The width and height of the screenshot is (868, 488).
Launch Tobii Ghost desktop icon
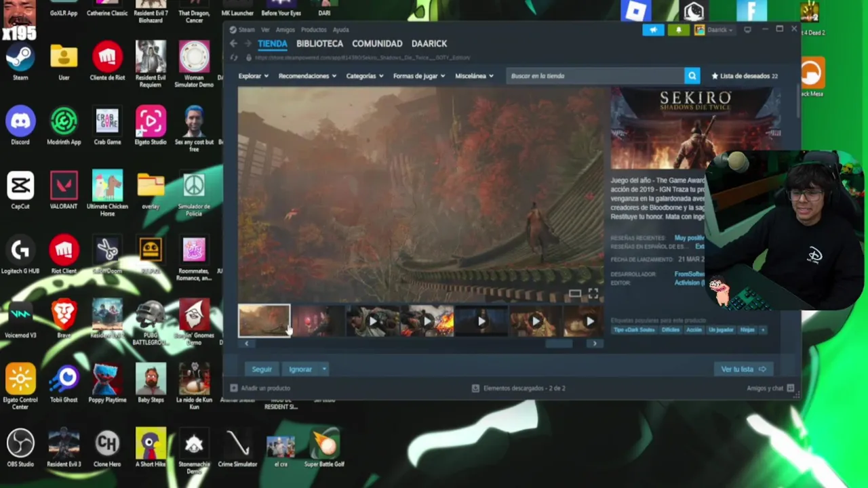pyautogui.click(x=64, y=383)
